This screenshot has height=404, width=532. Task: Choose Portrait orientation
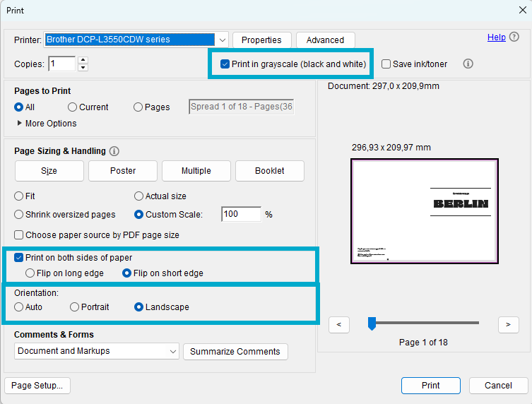[x=75, y=307]
